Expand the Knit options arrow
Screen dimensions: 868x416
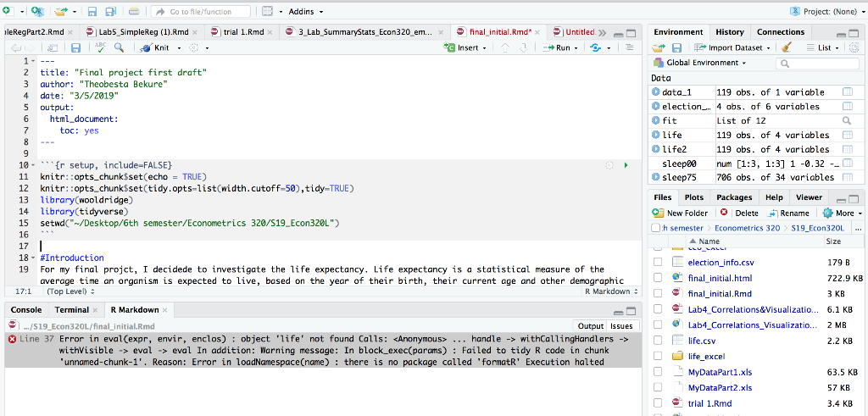pyautogui.click(x=179, y=48)
